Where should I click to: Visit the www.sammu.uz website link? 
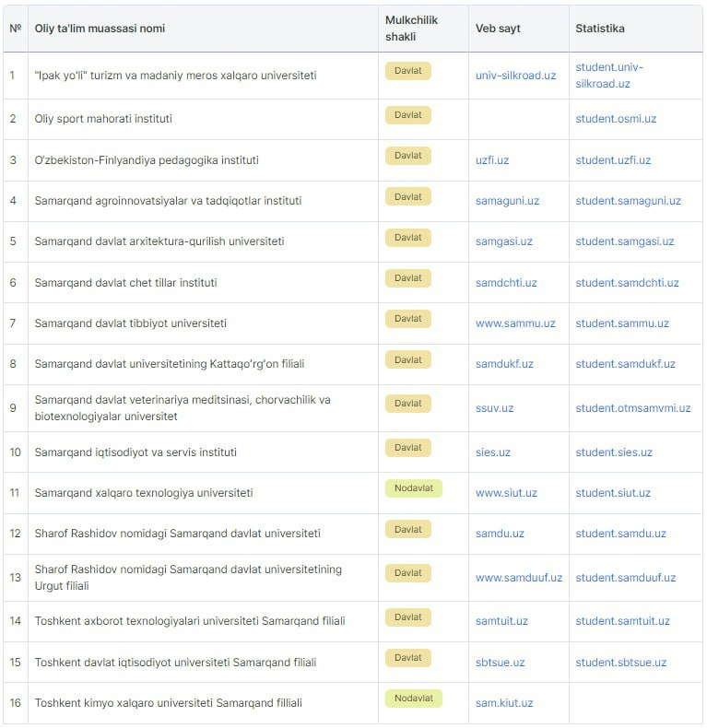pyautogui.click(x=515, y=323)
